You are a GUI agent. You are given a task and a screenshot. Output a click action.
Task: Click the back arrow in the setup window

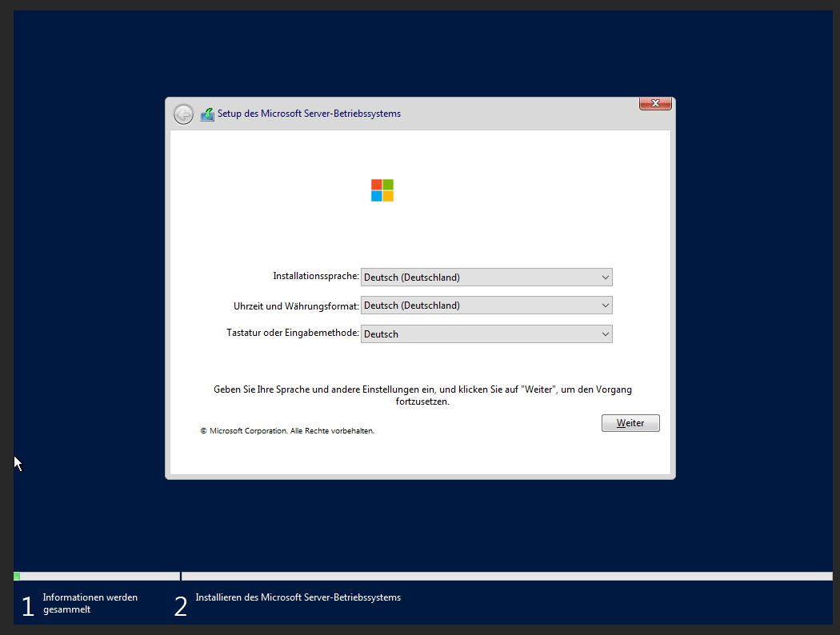pos(183,114)
